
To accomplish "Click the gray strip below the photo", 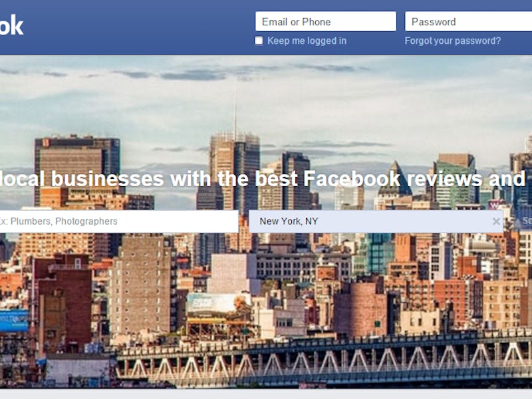I will [x=266, y=394].
